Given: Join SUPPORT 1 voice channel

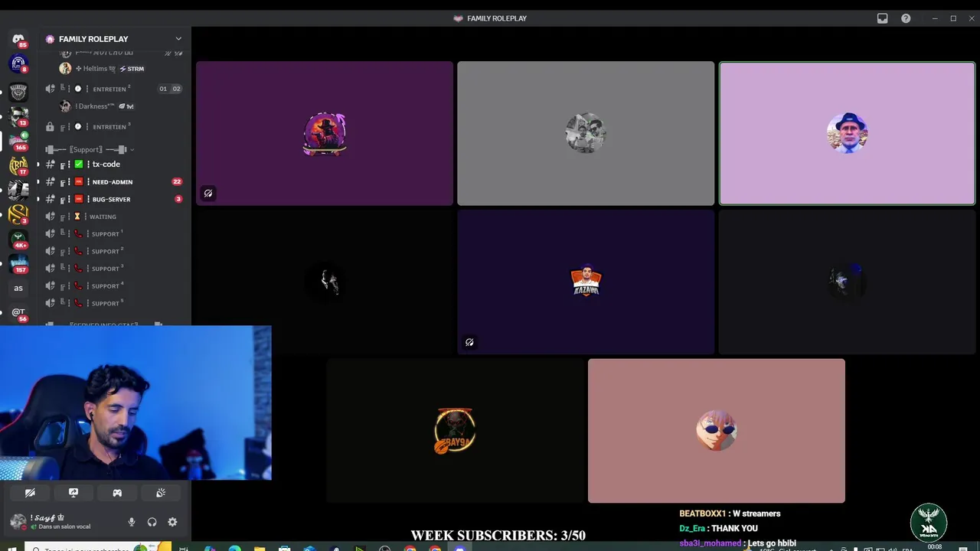Looking at the screenshot, I should point(114,234).
